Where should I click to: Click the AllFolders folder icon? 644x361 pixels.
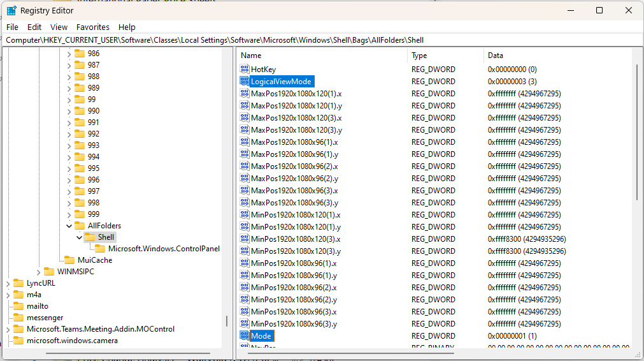tap(80, 226)
